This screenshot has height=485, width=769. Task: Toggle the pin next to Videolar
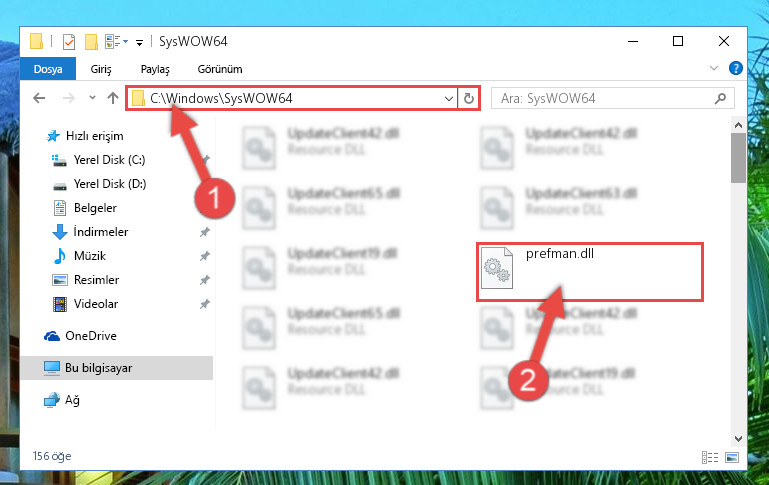(x=205, y=304)
